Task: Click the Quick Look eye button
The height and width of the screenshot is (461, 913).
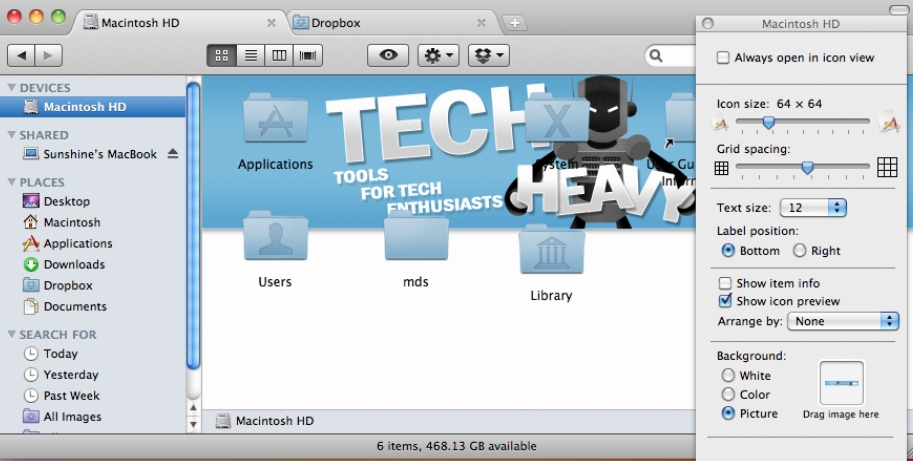Action: point(388,55)
